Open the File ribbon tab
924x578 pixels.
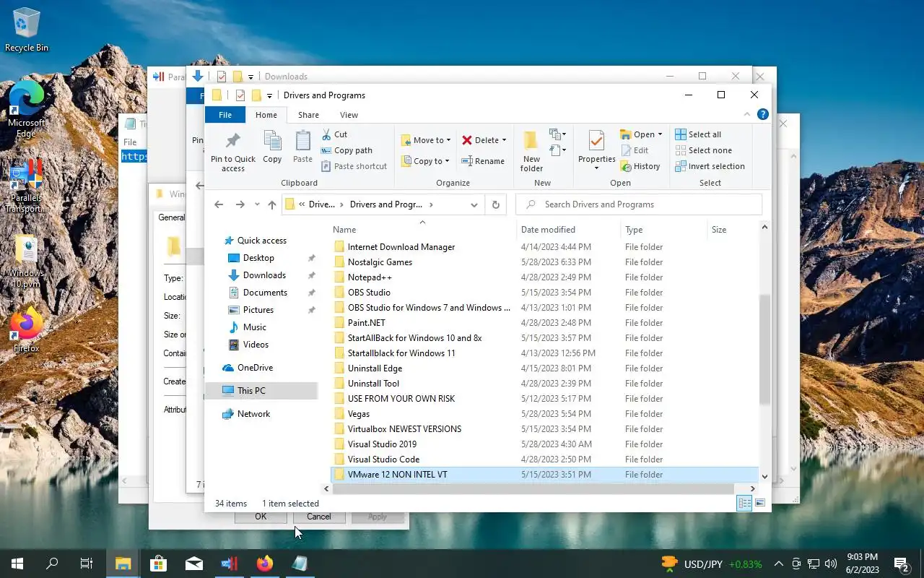click(x=225, y=115)
